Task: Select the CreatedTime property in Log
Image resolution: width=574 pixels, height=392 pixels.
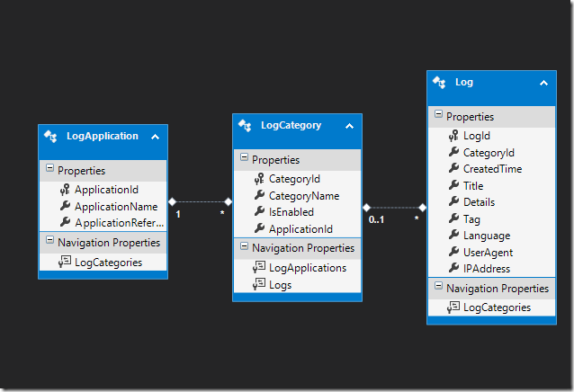Action: point(491,169)
